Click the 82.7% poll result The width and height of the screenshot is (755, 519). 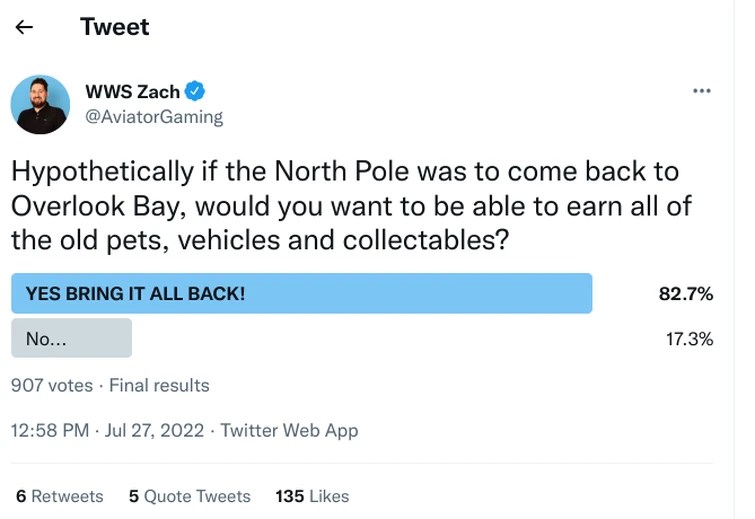[685, 294]
